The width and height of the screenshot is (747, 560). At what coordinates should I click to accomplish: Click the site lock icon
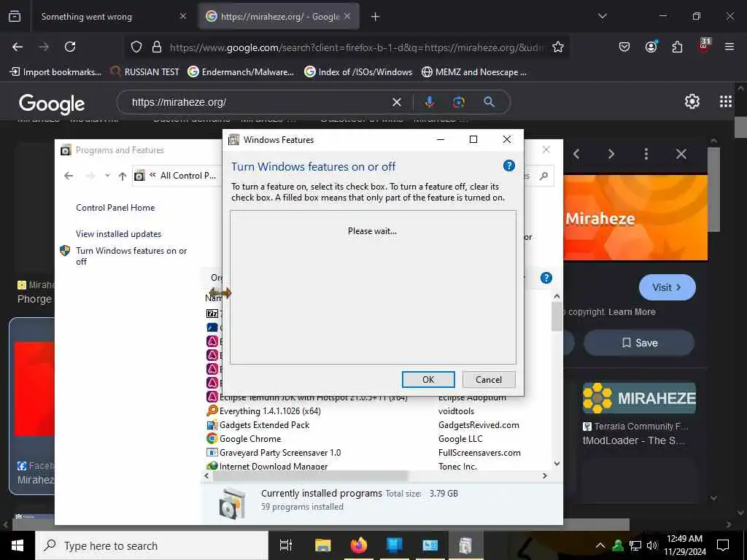[157, 47]
